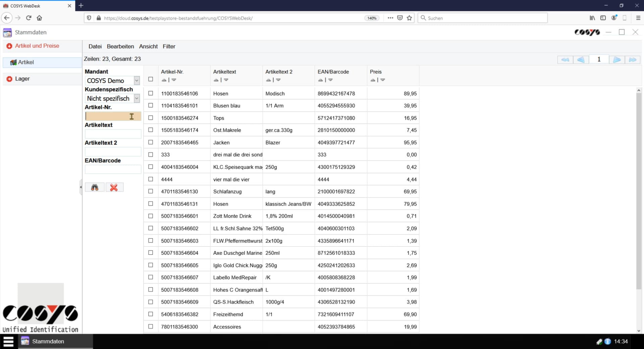The image size is (644, 349).
Task: Check the Freizeithemd row checkbox
Action: point(151,314)
